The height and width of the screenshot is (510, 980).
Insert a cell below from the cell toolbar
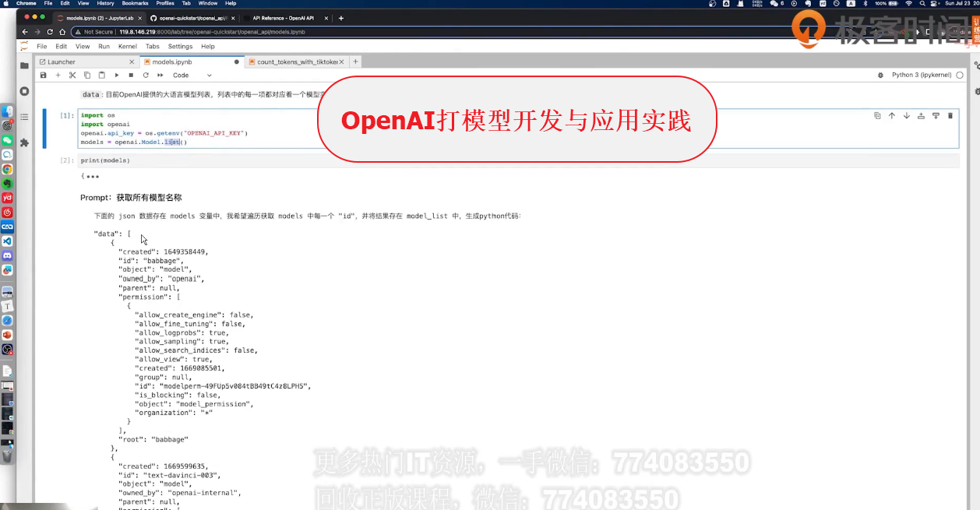click(936, 115)
